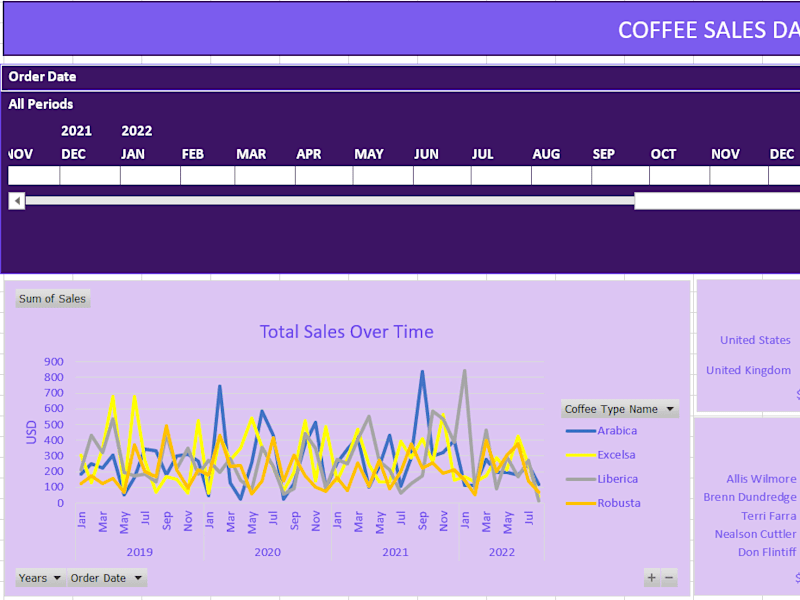800x600 pixels.
Task: Select the MAR timeline period
Action: (x=265, y=176)
